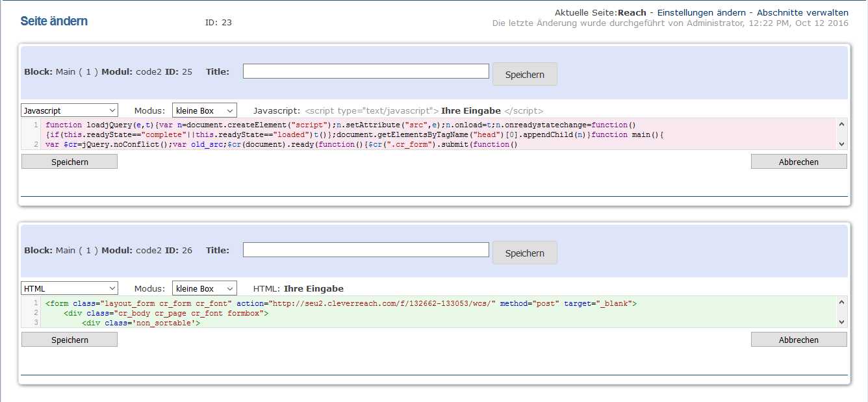Click the 'Seite ändern' heading
This screenshot has width=868, height=402.
[x=54, y=21]
